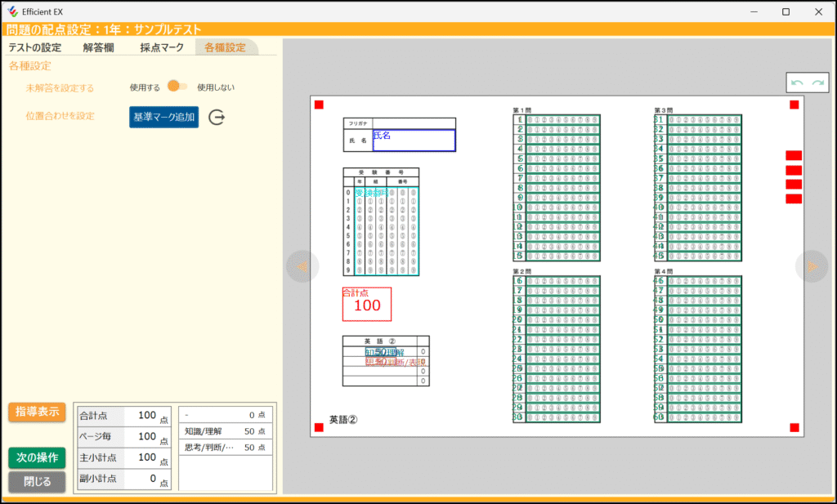Switch to the 解答欄 tab
Image resolution: width=837 pixels, height=504 pixels.
click(x=98, y=47)
